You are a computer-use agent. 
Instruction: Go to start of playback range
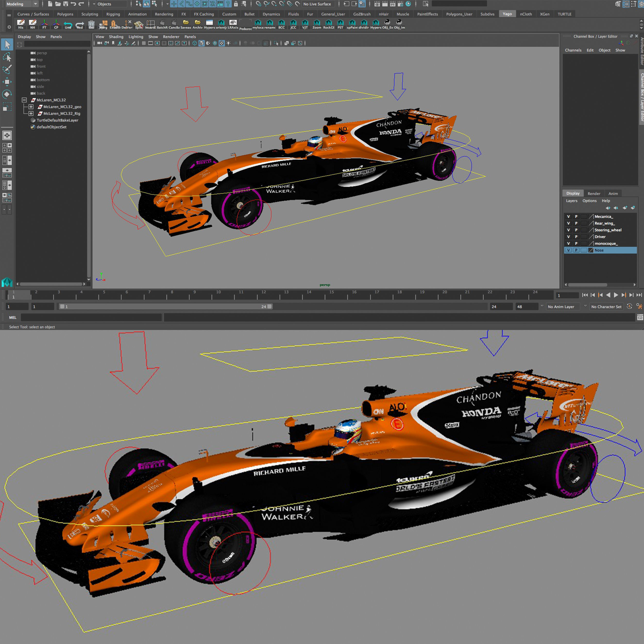click(585, 295)
